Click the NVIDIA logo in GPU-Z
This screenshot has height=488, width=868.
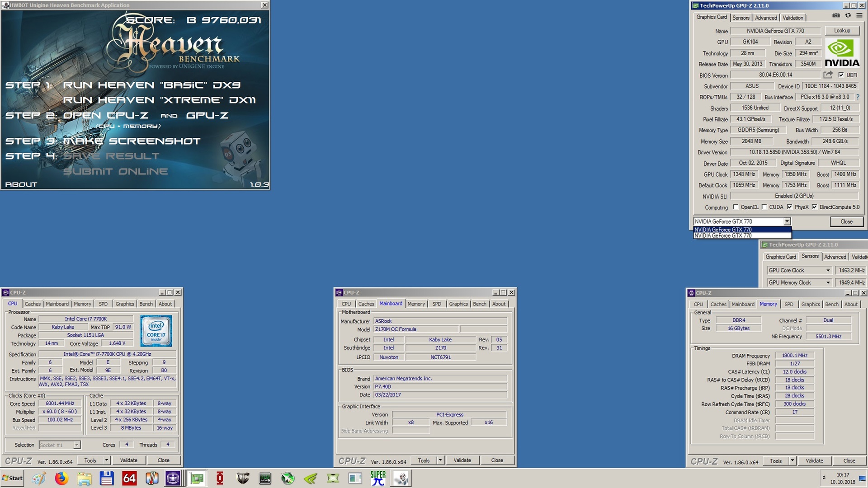pyautogui.click(x=842, y=53)
